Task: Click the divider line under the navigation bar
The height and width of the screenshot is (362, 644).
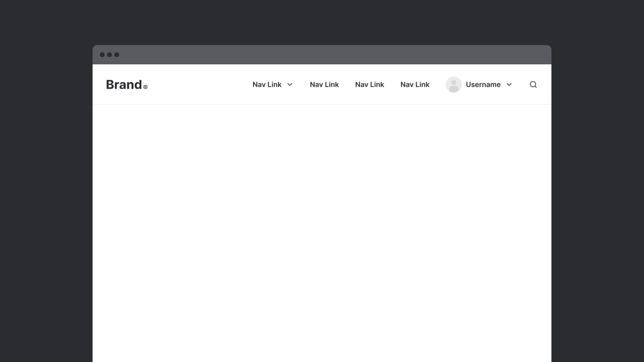Action: (322, 104)
